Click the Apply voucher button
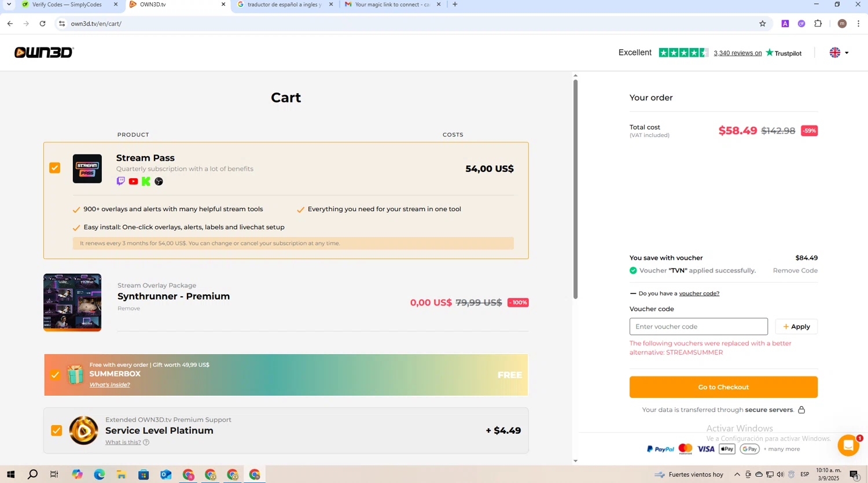This screenshot has height=483, width=868. (796, 327)
